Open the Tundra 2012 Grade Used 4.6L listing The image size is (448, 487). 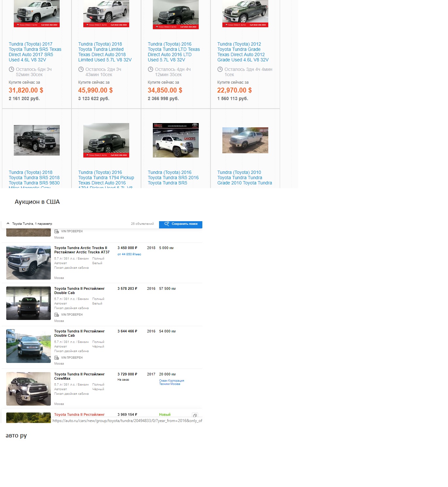(x=243, y=52)
